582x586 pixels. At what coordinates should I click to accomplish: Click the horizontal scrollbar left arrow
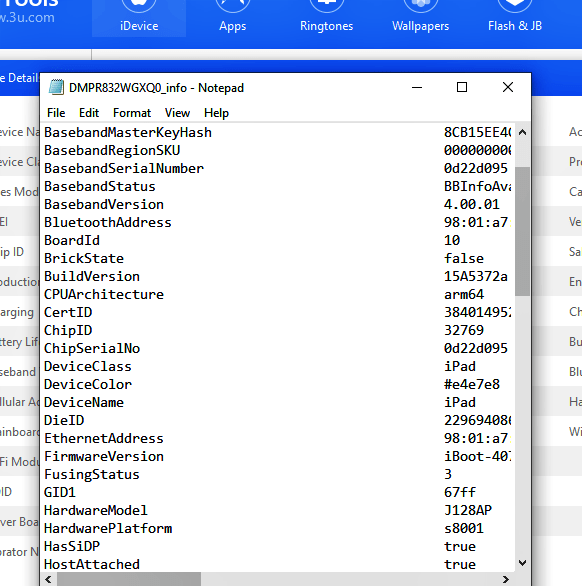(48, 579)
